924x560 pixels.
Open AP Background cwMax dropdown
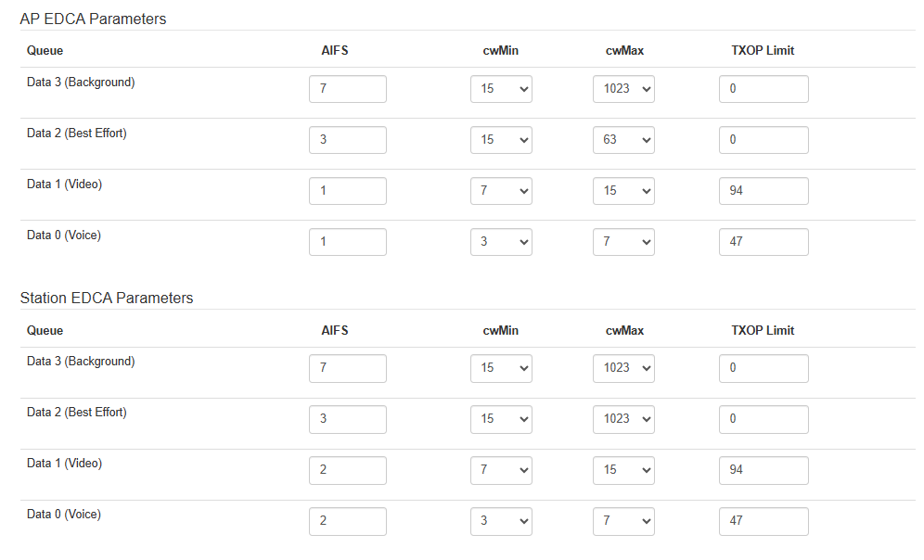click(623, 89)
